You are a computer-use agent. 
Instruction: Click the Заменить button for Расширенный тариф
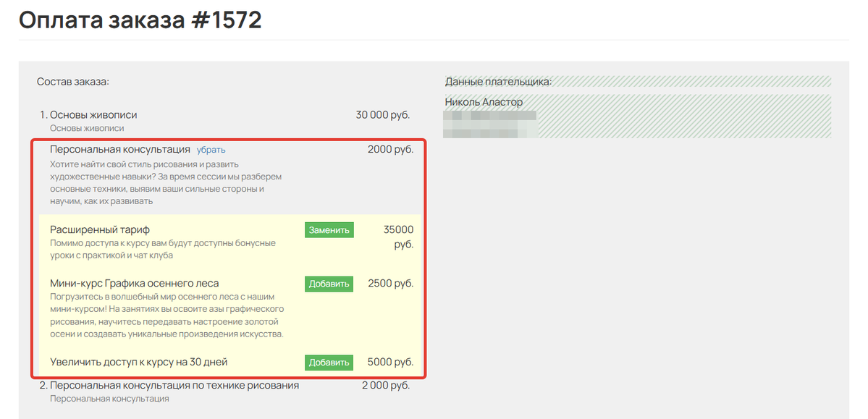coord(329,229)
